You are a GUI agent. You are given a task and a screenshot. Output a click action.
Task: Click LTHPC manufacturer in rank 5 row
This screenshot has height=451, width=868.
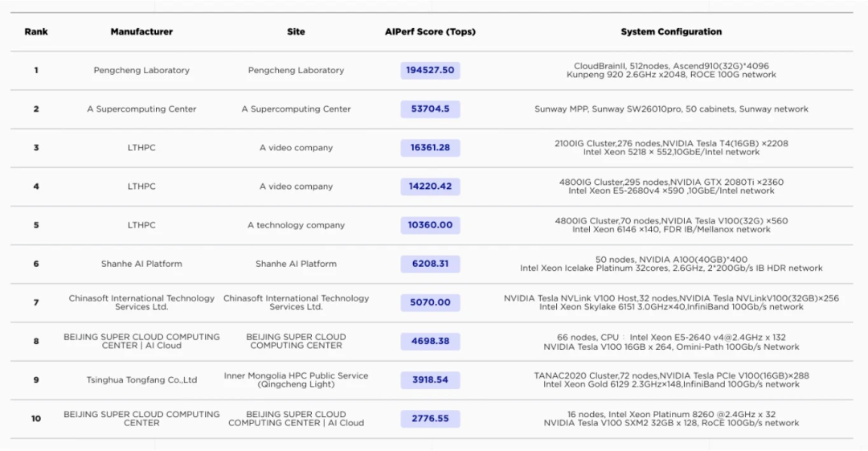pyautogui.click(x=141, y=225)
